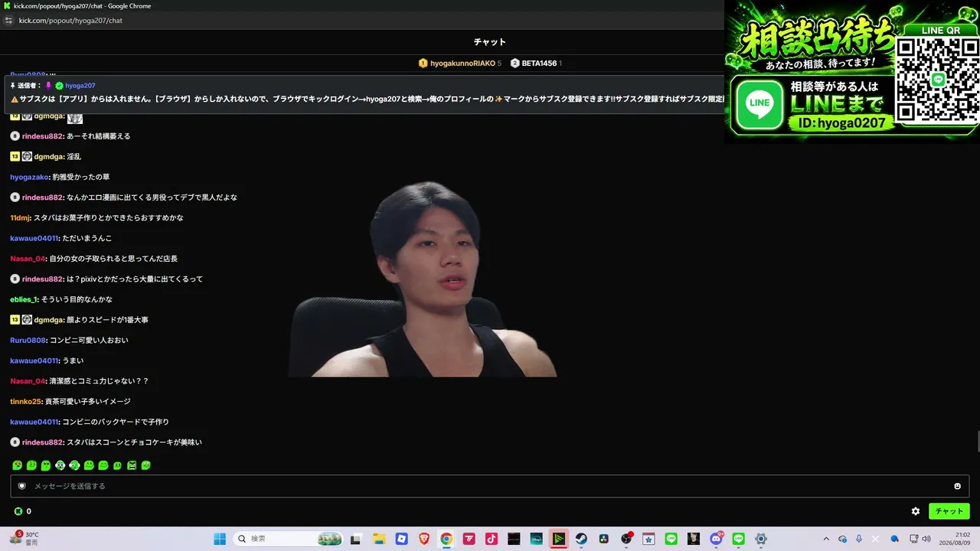The image size is (980, 551).
Task: Open the emoji picker in message box
Action: click(x=957, y=486)
